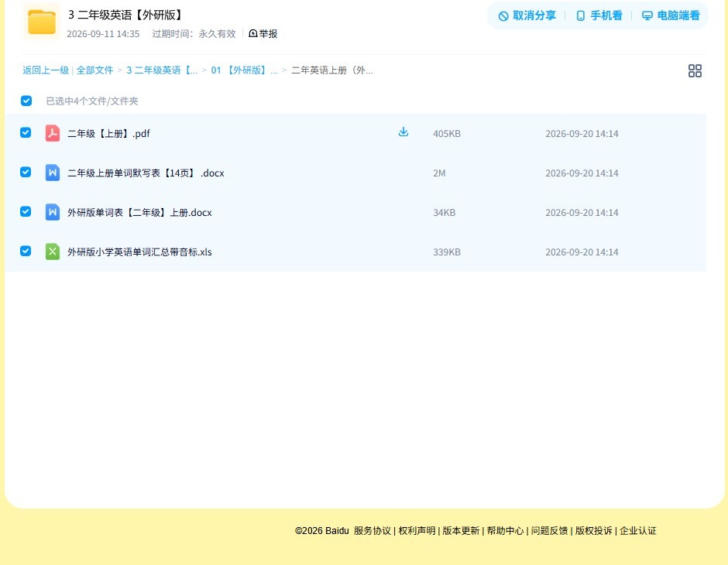Click the Word icon for 二年级上册单词默写表

pos(53,173)
